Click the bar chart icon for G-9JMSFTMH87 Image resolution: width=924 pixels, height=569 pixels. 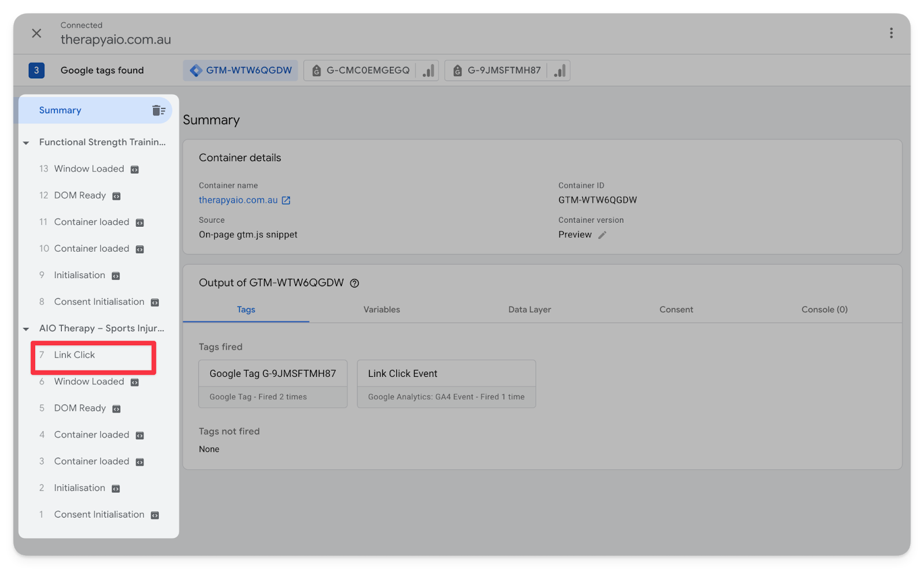pos(559,70)
